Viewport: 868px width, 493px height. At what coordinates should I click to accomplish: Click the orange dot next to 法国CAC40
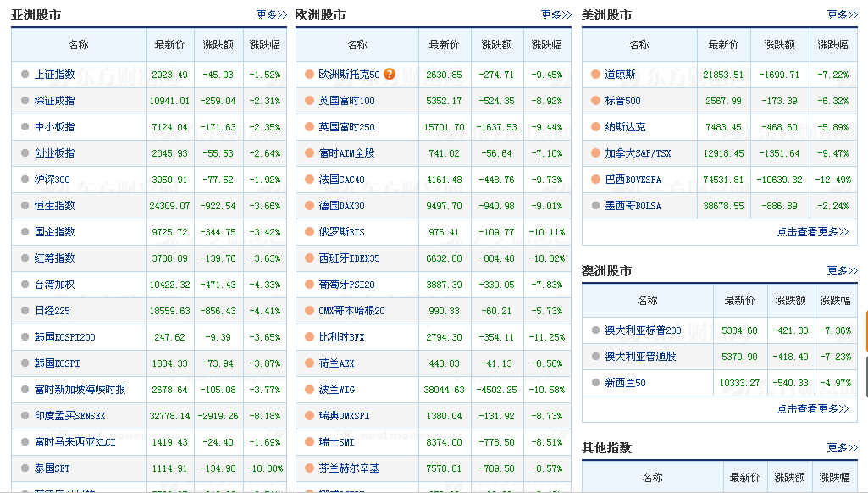tap(309, 180)
